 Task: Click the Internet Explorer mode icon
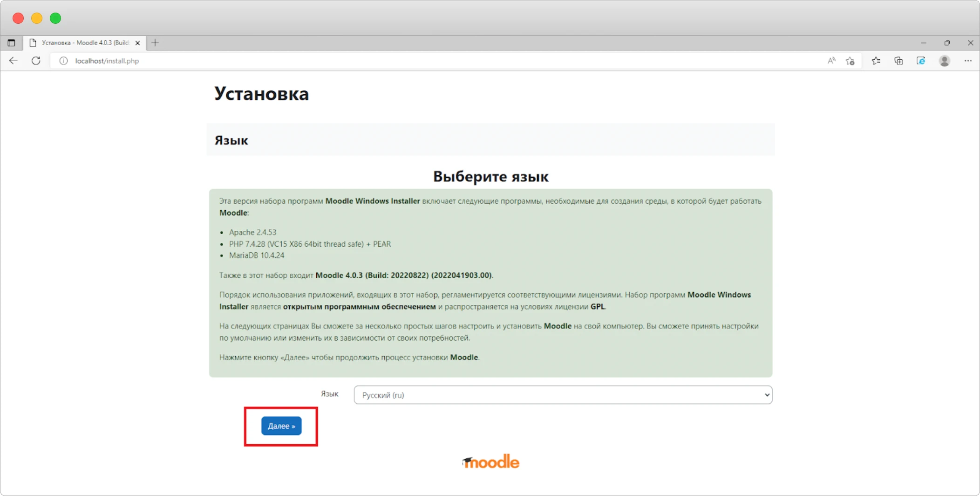[921, 61]
